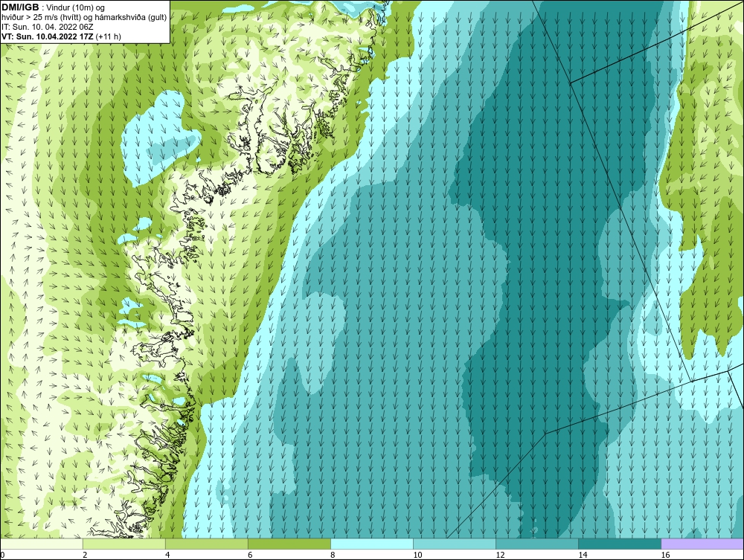Click the 8–10 m/s pale cyan swatch

click(371, 544)
